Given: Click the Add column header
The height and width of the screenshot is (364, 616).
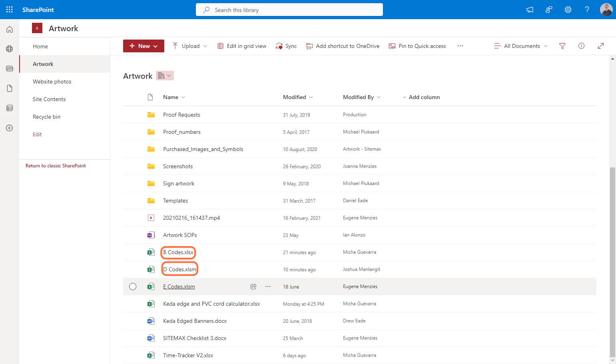Looking at the screenshot, I should tap(421, 97).
